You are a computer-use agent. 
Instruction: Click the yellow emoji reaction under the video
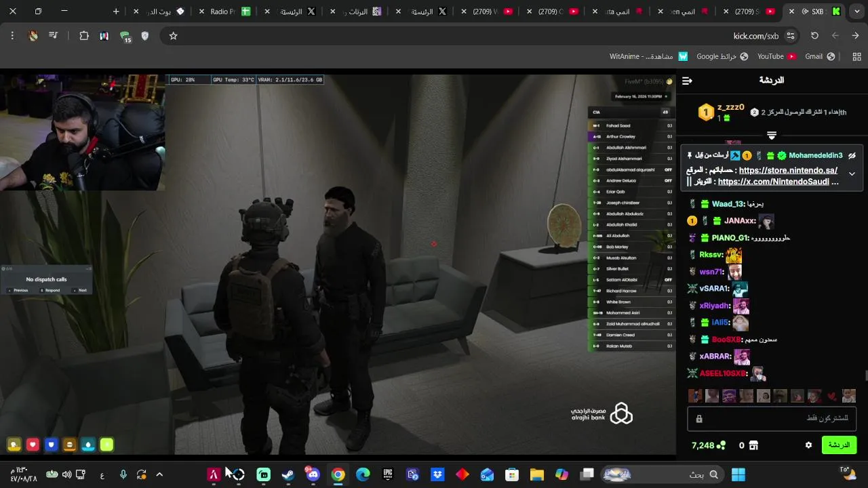pyautogui.click(x=14, y=445)
